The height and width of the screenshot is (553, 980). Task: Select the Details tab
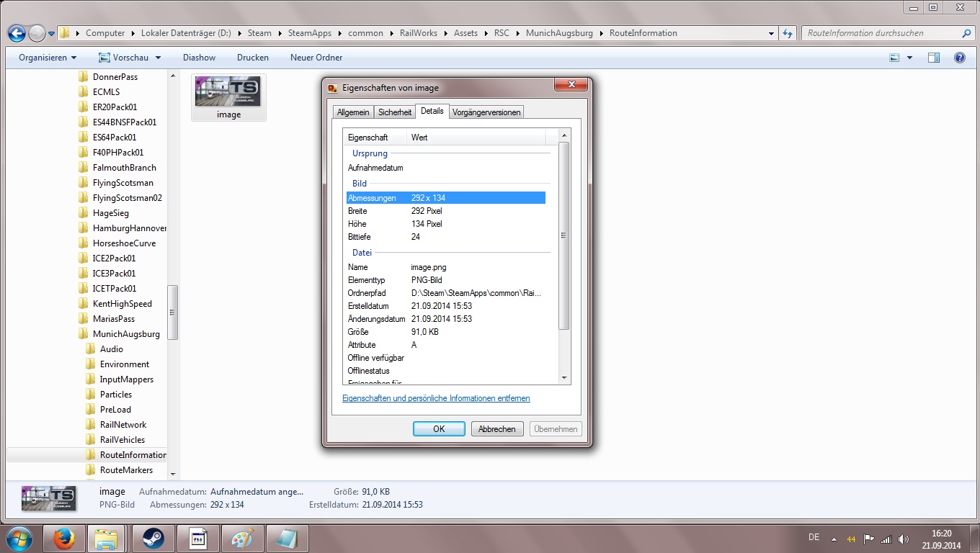432,111
